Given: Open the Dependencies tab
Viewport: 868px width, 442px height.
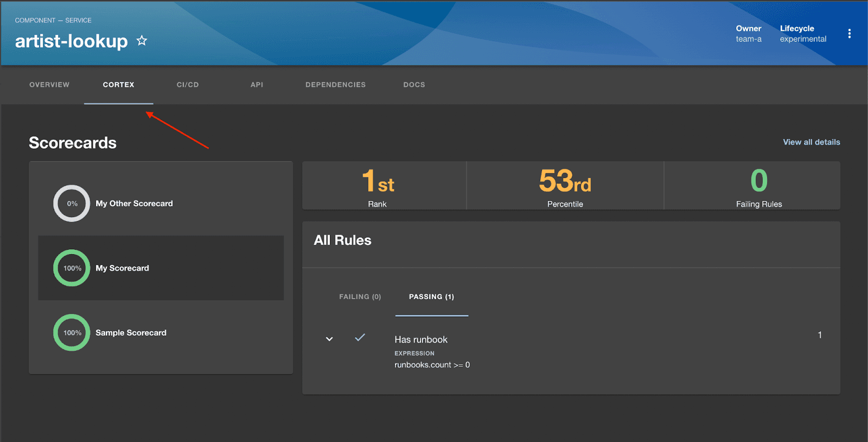Looking at the screenshot, I should (335, 85).
